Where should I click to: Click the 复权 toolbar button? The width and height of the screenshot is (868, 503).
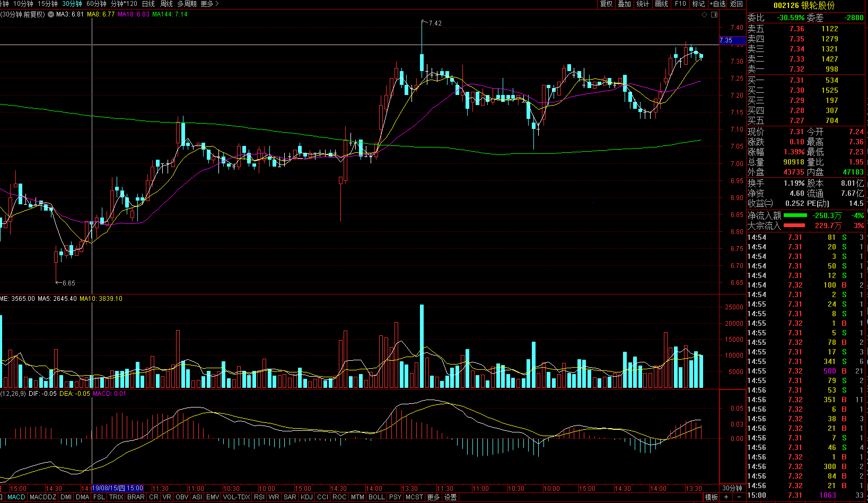click(606, 4)
